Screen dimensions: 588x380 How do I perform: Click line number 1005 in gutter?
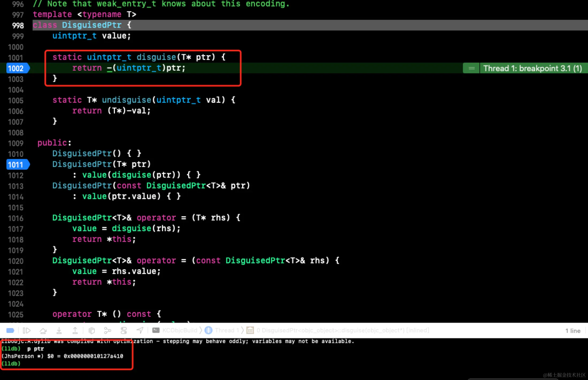(x=16, y=100)
